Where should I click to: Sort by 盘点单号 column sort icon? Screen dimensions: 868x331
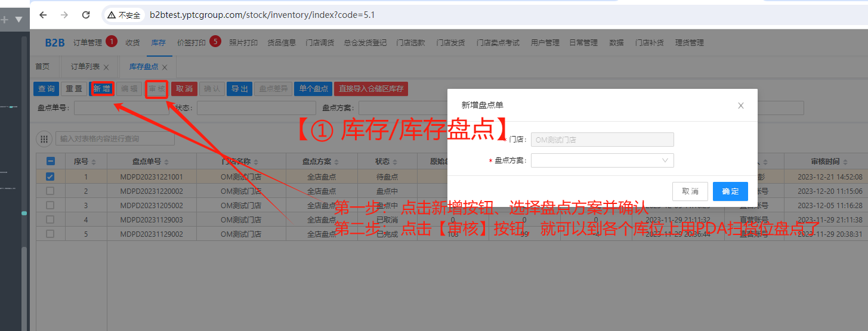tap(166, 162)
